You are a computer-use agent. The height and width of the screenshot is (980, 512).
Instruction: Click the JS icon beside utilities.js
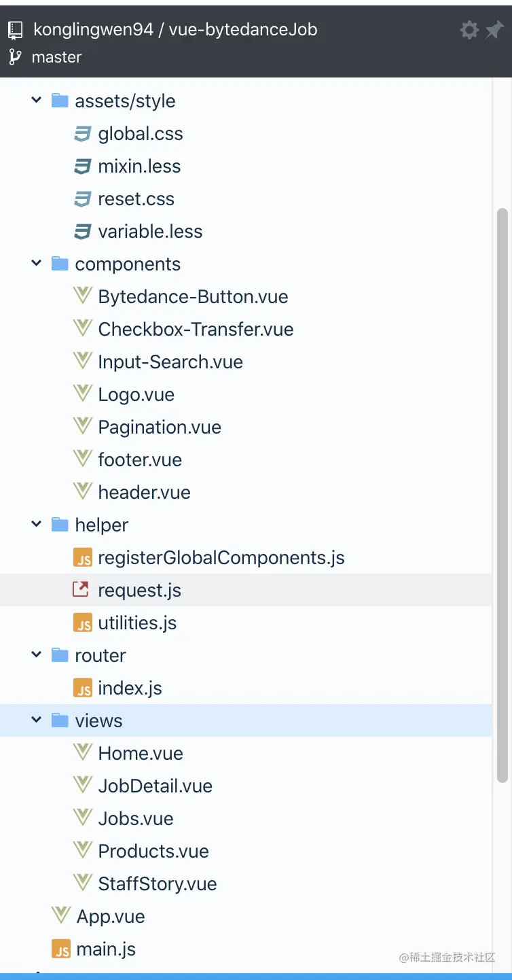(x=82, y=623)
